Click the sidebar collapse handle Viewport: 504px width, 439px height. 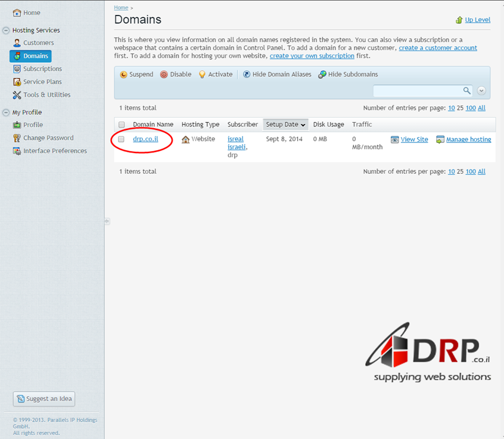pos(107,221)
